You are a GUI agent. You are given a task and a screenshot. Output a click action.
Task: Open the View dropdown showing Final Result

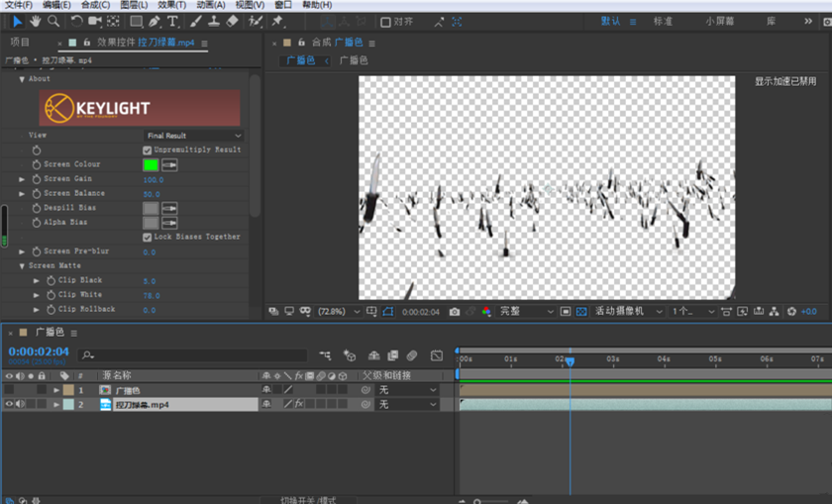pos(193,136)
